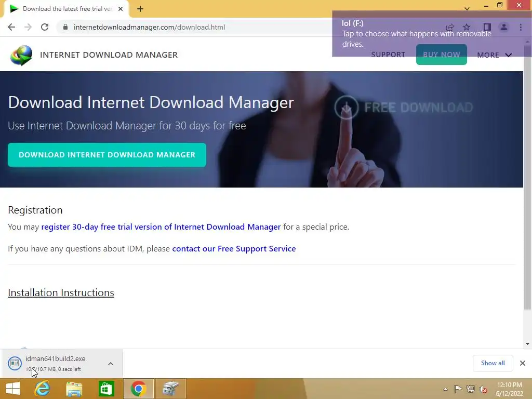Open Chrome three-dot menu
The width and height of the screenshot is (532, 399).
tap(521, 27)
